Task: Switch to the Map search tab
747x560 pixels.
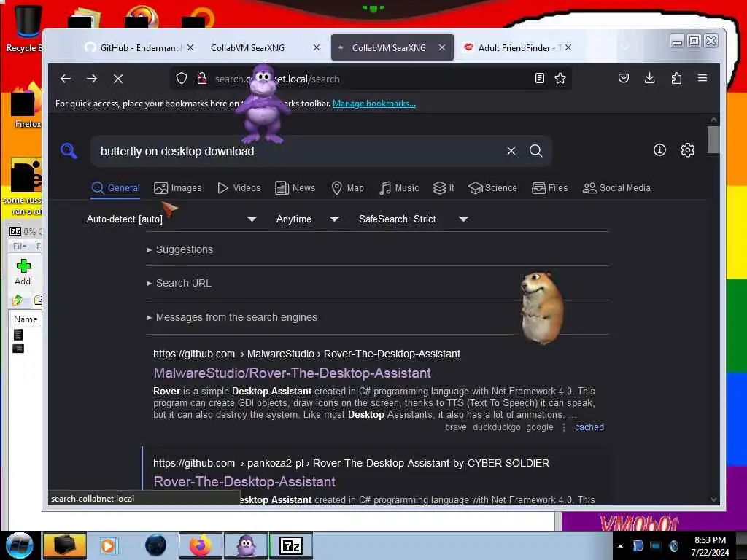Action: [348, 188]
